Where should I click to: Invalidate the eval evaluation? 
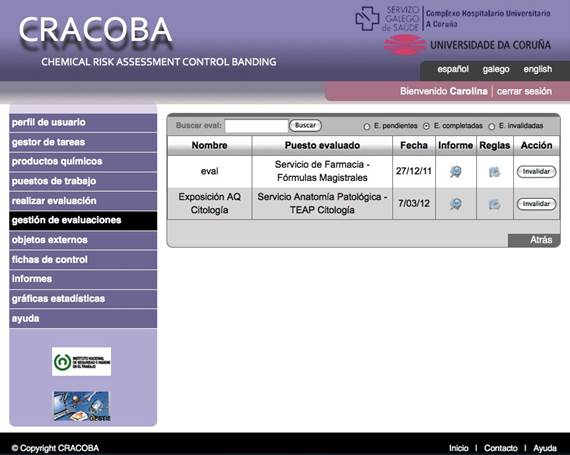point(536,172)
